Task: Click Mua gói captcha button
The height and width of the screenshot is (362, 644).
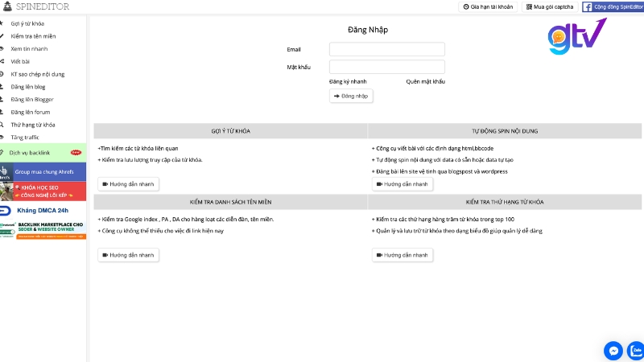Action: pyautogui.click(x=550, y=6)
